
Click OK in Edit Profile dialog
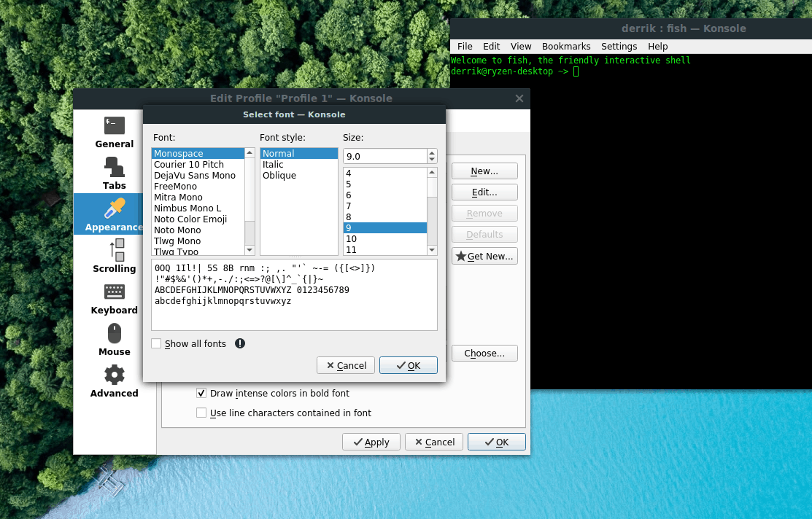(x=496, y=442)
